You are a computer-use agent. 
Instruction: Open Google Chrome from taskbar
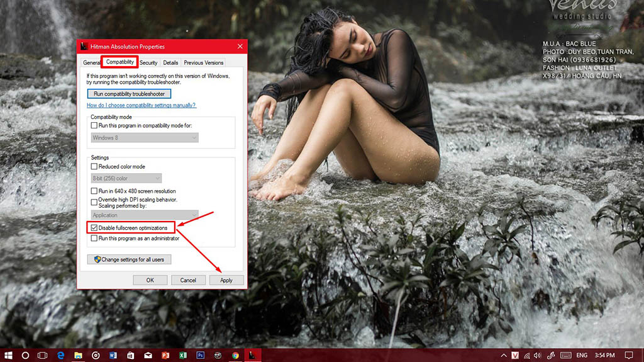[235, 355]
